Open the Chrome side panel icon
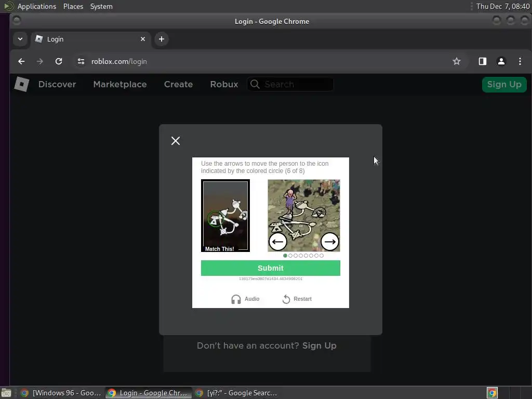 coord(483,61)
